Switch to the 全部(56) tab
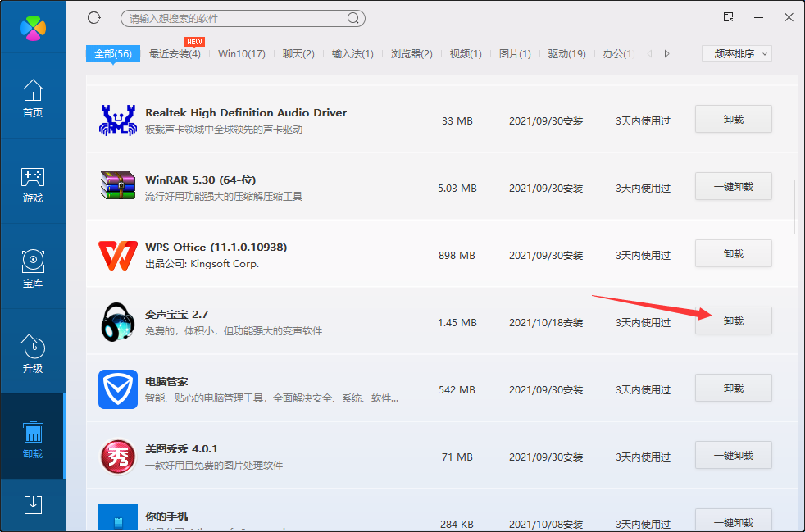 click(x=113, y=54)
